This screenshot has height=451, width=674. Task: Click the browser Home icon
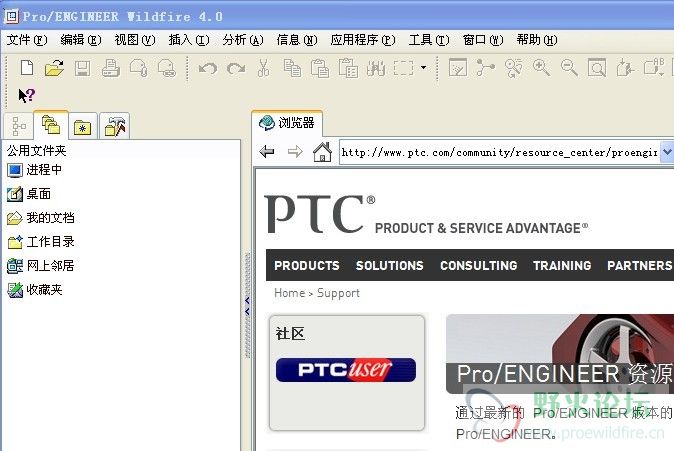pos(322,152)
